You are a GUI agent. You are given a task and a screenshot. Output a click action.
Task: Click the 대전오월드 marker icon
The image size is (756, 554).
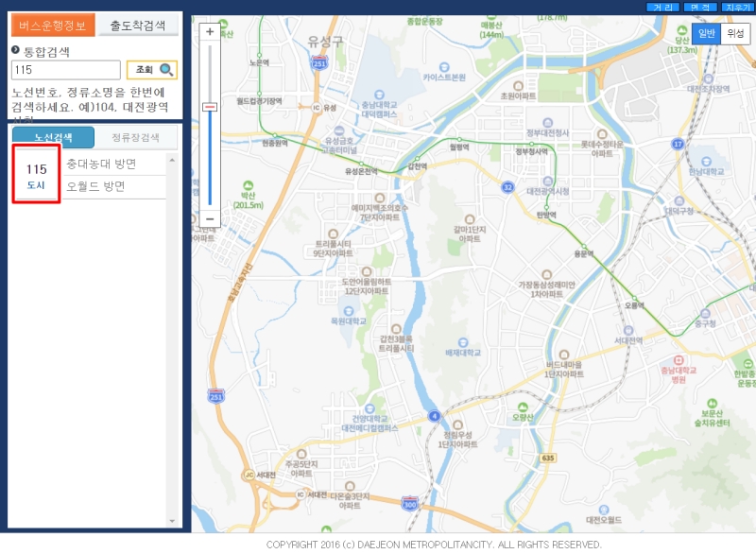(604, 510)
